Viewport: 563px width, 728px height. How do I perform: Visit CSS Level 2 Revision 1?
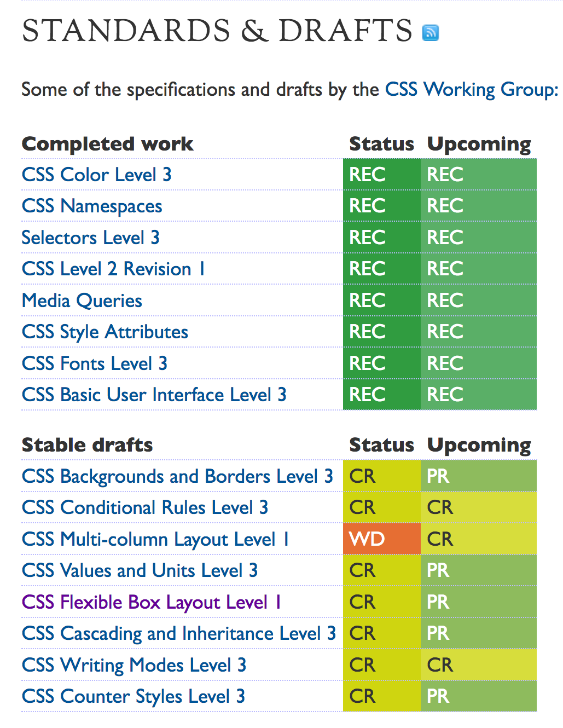tap(113, 269)
